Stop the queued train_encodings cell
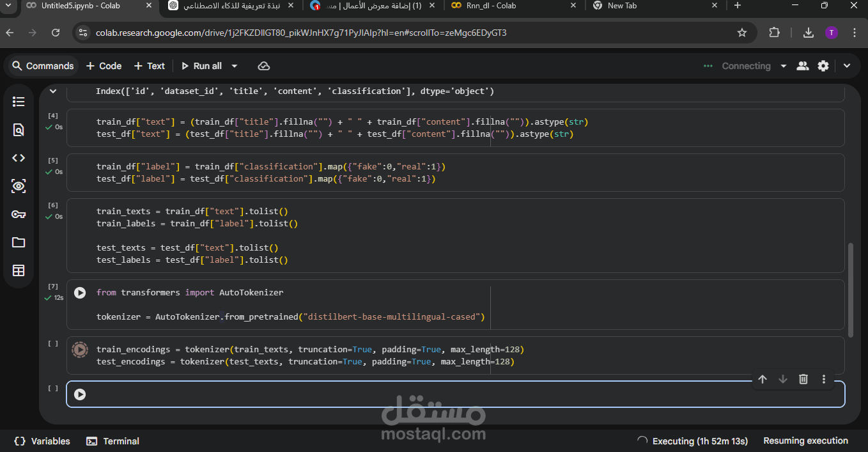The width and height of the screenshot is (868, 452). (80, 350)
